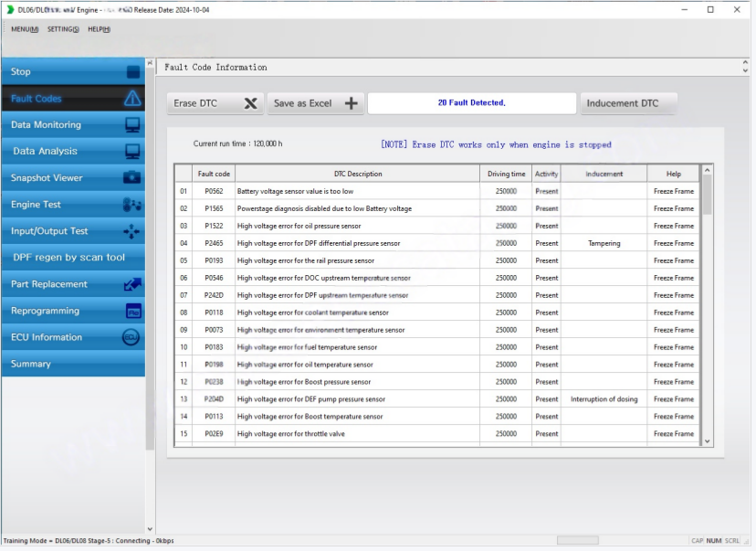Click the Stop icon in sidebar
The height and width of the screenshot is (551, 756).
[x=133, y=72]
